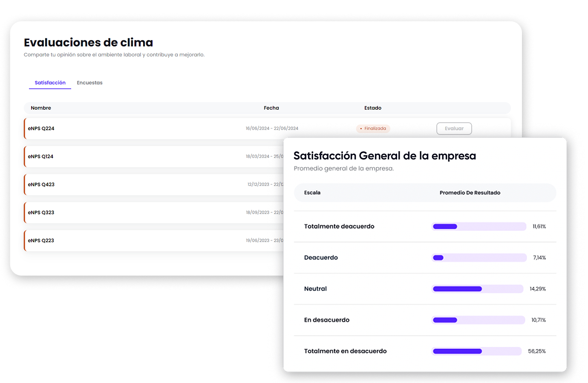Screen dimensions: 588x383
Task: Click the Totalmente deacuerdo progress bar
Action: pos(479,226)
